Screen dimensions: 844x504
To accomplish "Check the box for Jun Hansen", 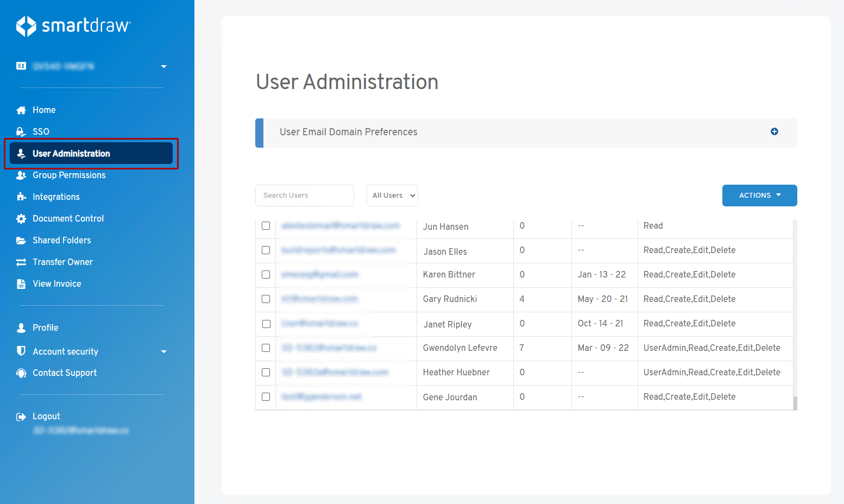I will (266, 226).
